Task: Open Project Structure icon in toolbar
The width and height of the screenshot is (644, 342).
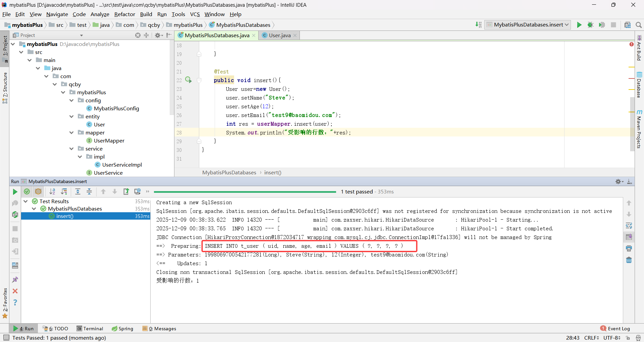Action: (628, 25)
